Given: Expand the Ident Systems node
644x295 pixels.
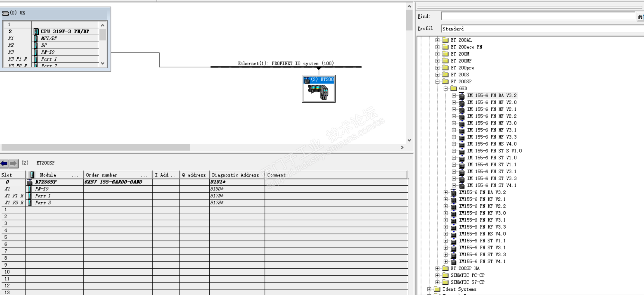Looking at the screenshot, I should (429, 289).
